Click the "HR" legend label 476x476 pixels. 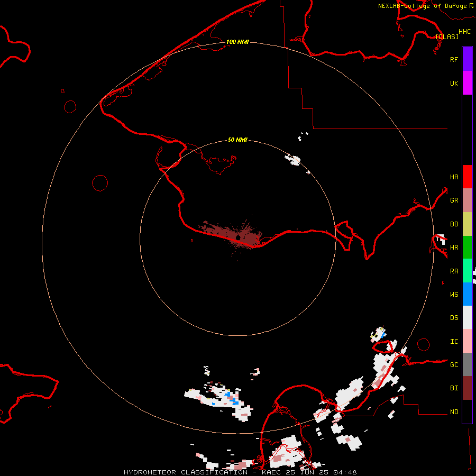454,248
